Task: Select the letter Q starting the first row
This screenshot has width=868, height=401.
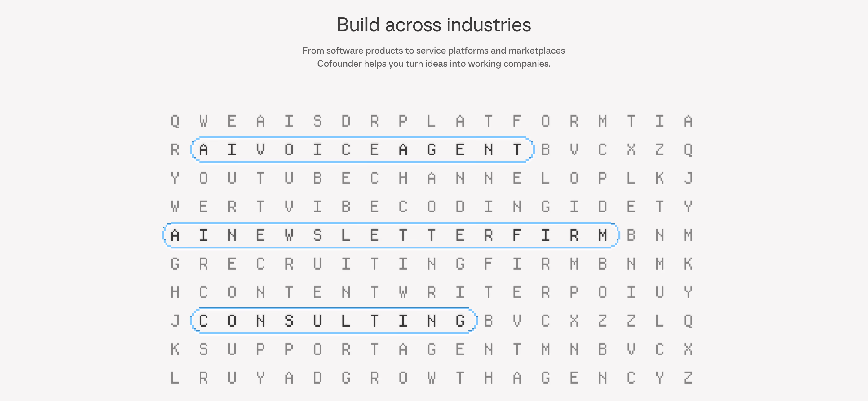Action: click(x=175, y=121)
